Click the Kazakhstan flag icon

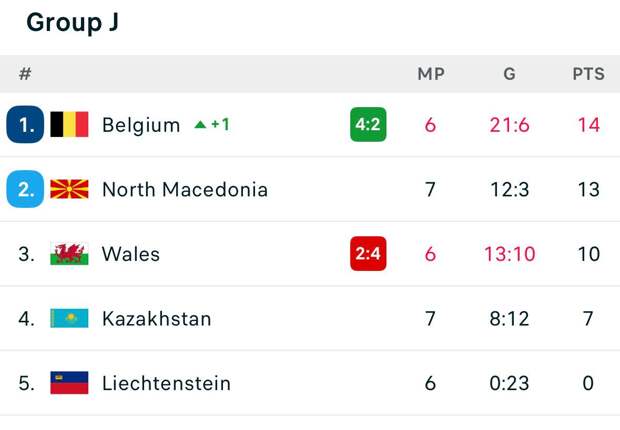[69, 319]
